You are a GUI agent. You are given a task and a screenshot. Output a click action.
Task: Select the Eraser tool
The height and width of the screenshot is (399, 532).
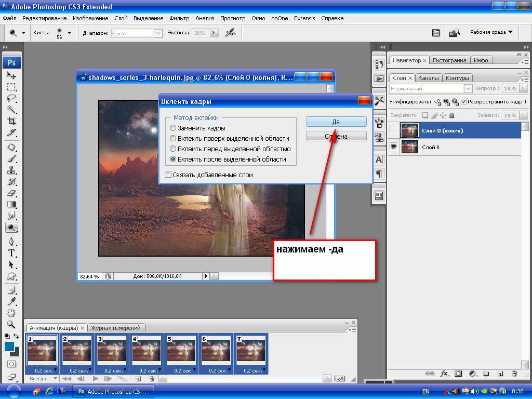click(11, 193)
